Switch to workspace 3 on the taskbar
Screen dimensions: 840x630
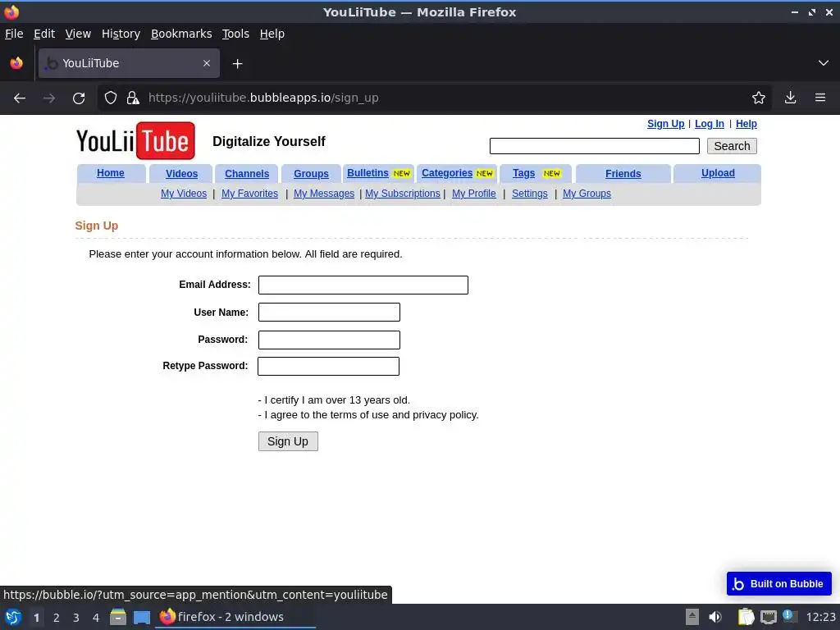(76, 618)
